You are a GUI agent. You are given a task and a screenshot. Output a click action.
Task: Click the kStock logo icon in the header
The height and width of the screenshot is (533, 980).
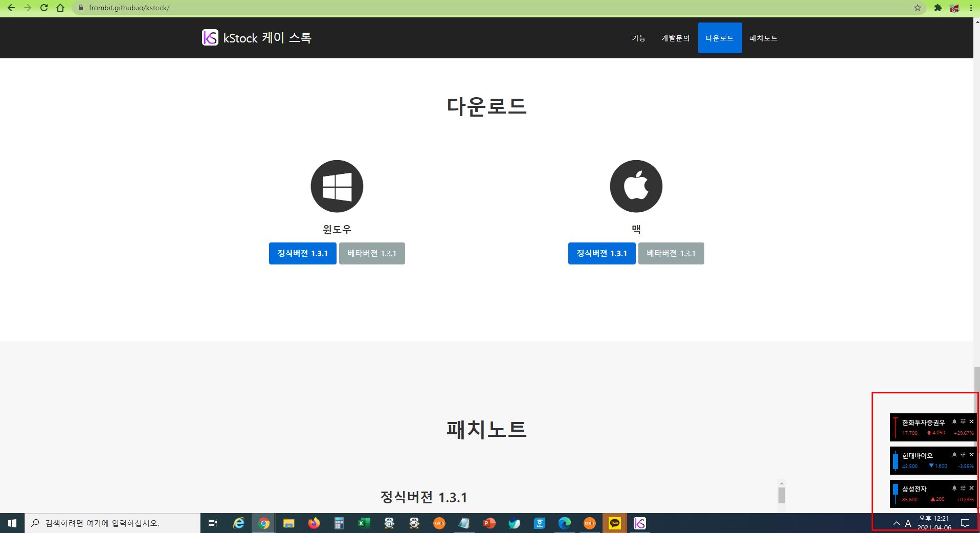pos(210,37)
